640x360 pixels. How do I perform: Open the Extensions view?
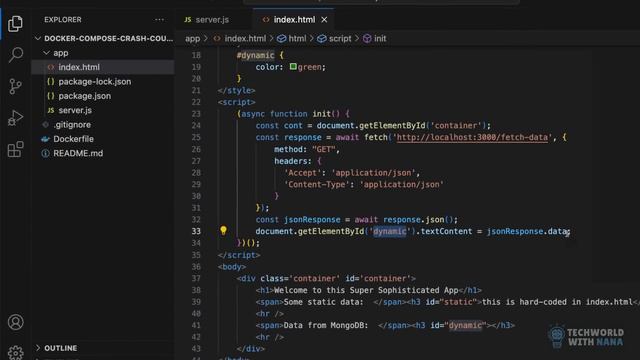coord(16,149)
